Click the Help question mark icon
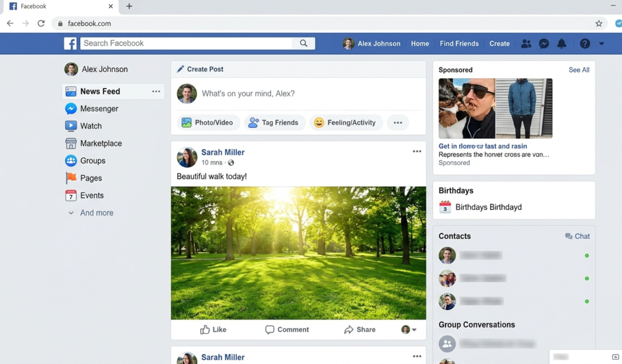Screen dimensions: 622x364 point(584,43)
